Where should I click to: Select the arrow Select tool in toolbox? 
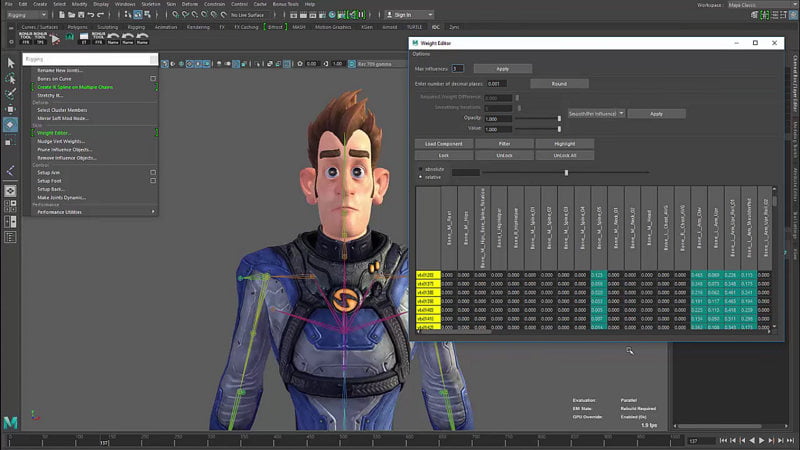[10, 62]
